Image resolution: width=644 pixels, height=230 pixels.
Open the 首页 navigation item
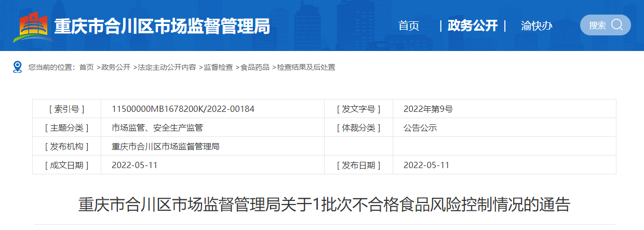[x=409, y=25]
